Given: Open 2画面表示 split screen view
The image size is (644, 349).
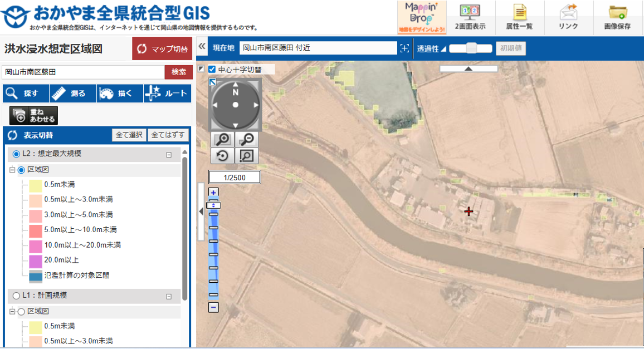Looking at the screenshot, I should (x=470, y=18).
